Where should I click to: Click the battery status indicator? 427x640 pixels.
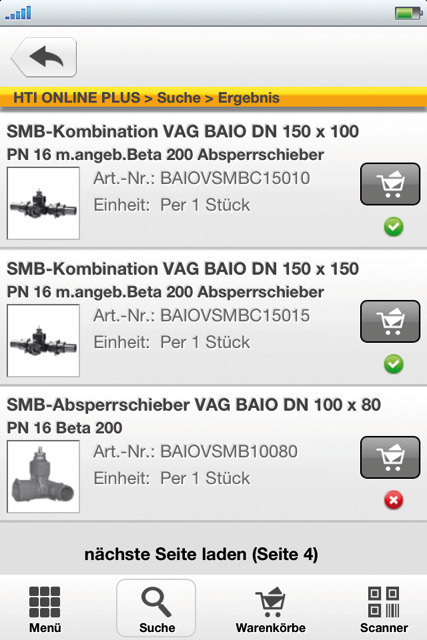(409, 13)
